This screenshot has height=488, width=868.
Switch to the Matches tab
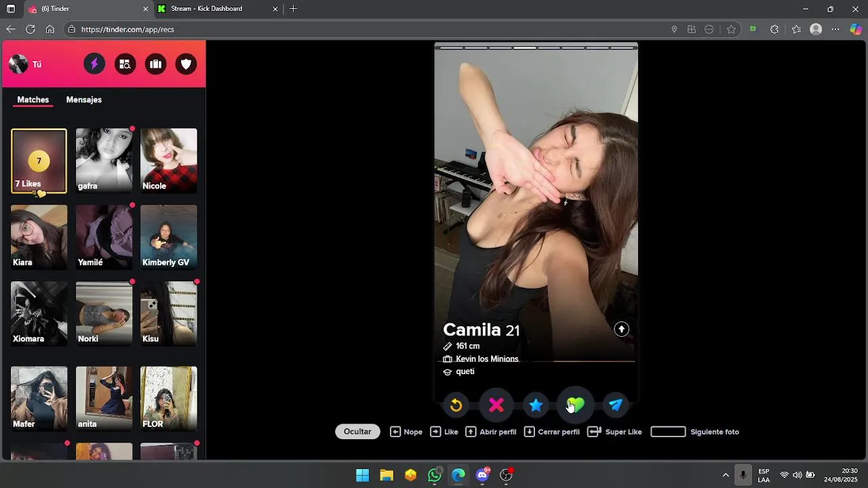click(x=33, y=100)
